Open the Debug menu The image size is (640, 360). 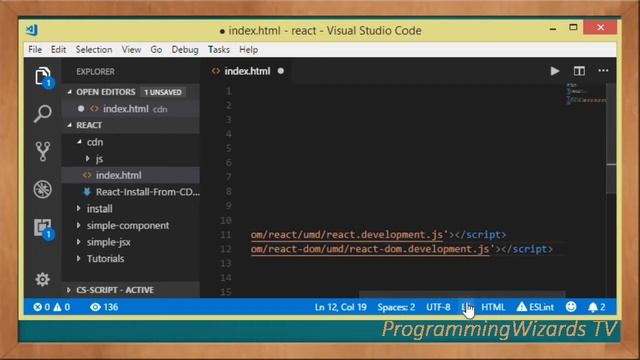185,49
